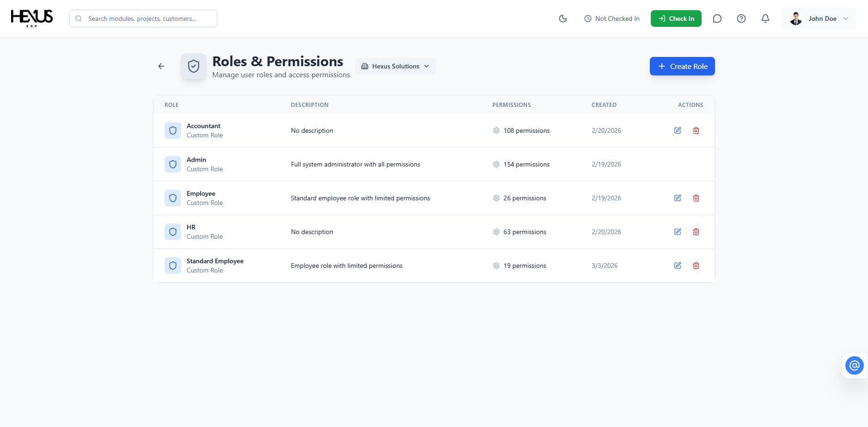Click John Doe's avatar picture

796,19
